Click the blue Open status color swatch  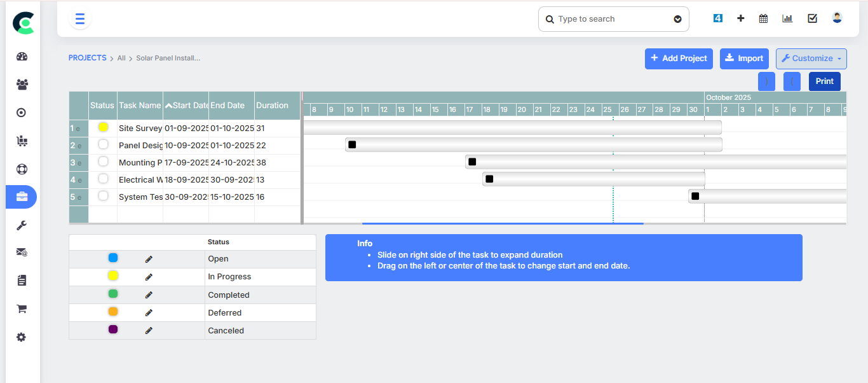113,258
